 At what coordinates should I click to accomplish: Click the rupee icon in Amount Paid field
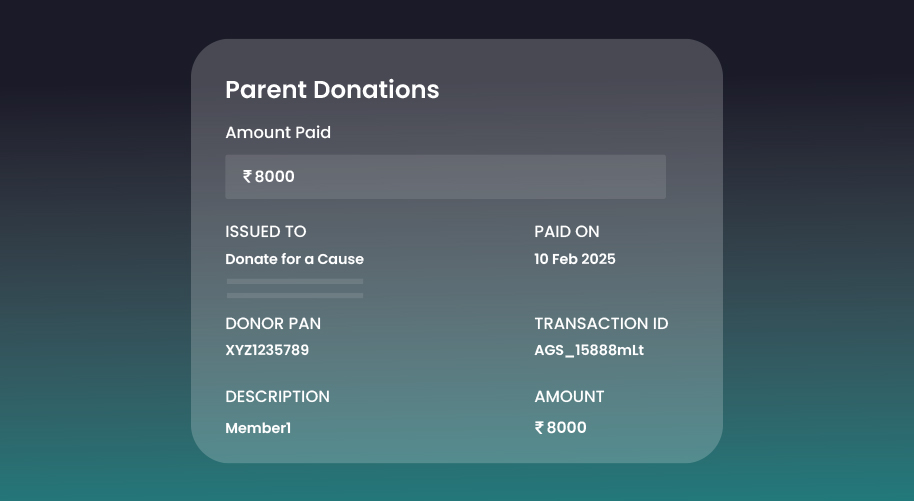[x=247, y=177]
